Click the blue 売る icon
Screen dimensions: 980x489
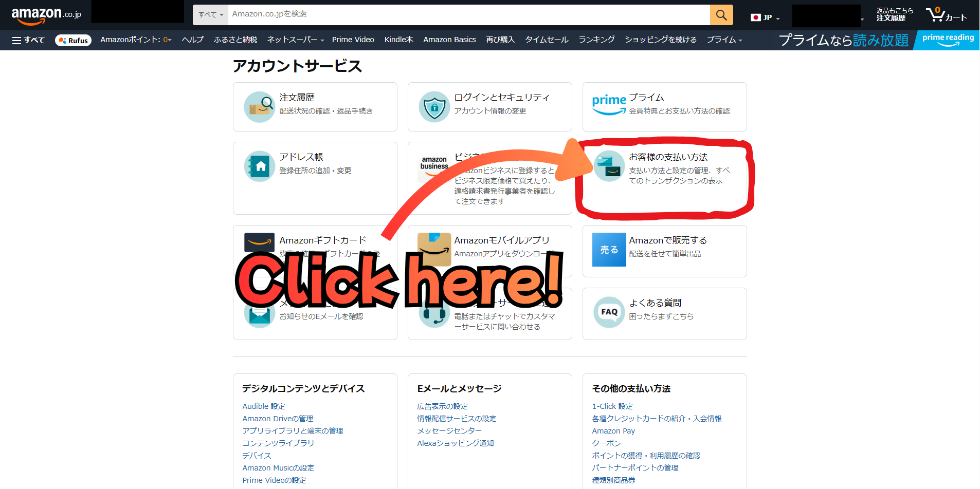coord(609,250)
